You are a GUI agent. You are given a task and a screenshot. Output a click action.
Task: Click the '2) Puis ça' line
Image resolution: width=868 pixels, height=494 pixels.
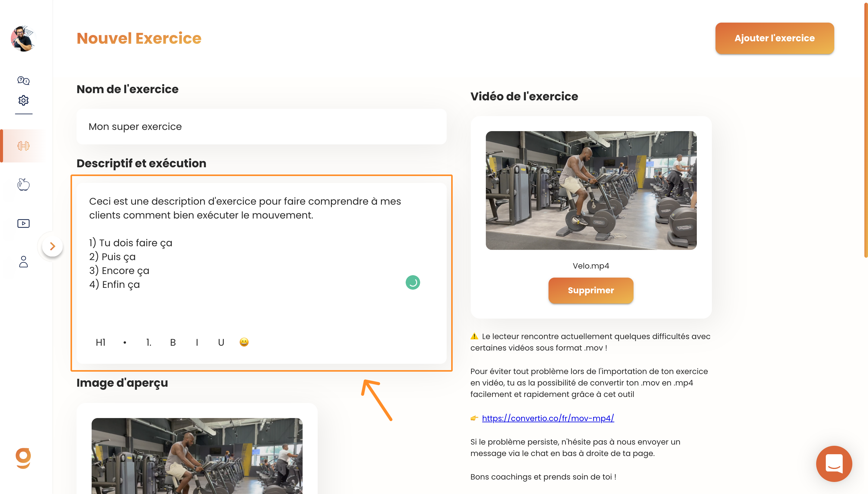click(x=112, y=256)
